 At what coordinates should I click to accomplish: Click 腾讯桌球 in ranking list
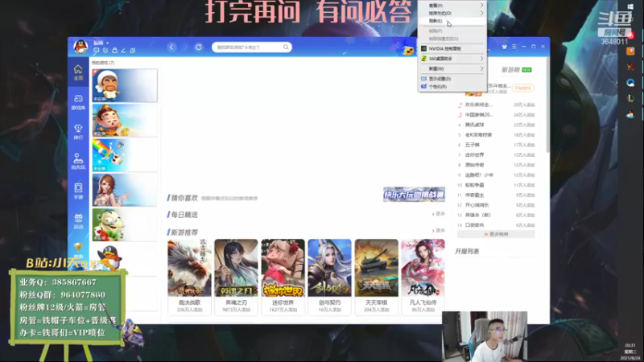[x=474, y=125]
